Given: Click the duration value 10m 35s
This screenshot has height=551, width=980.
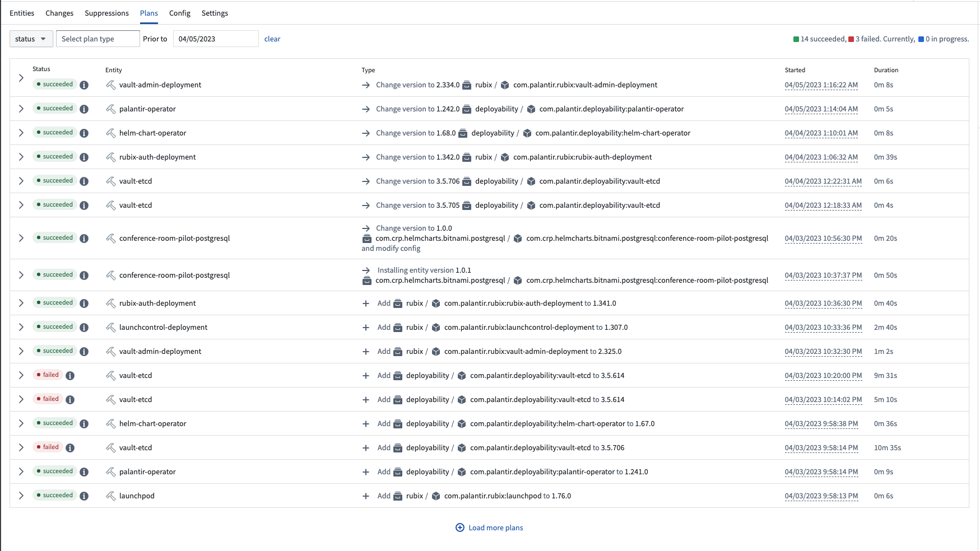Looking at the screenshot, I should tap(888, 448).
